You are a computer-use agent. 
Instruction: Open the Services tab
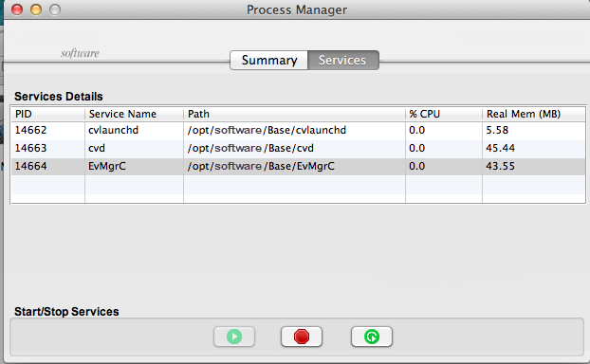pyautogui.click(x=342, y=60)
